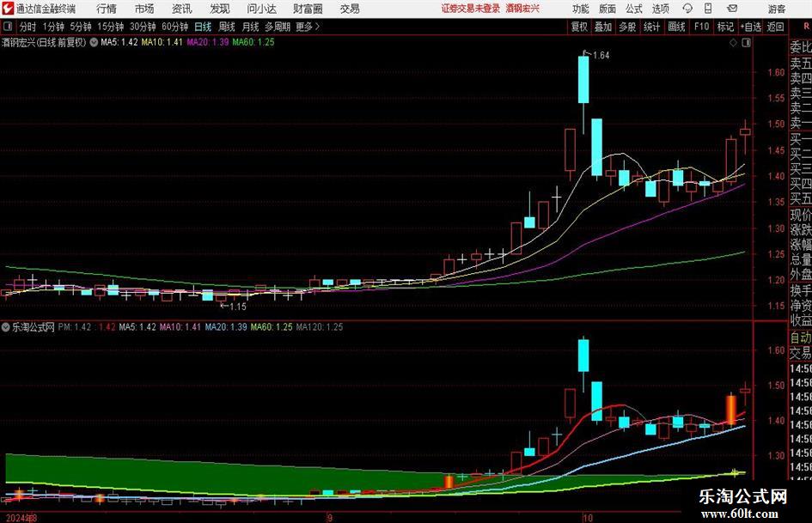812x523 pixels.
Task: Click the tall cyan 1.64 candlestick
Action: [583, 79]
